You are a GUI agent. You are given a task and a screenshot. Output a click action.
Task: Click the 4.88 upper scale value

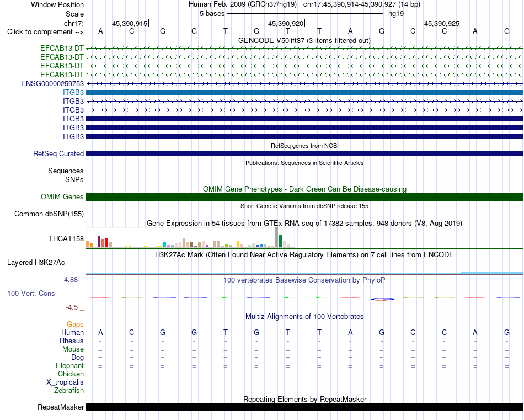pyautogui.click(x=71, y=280)
